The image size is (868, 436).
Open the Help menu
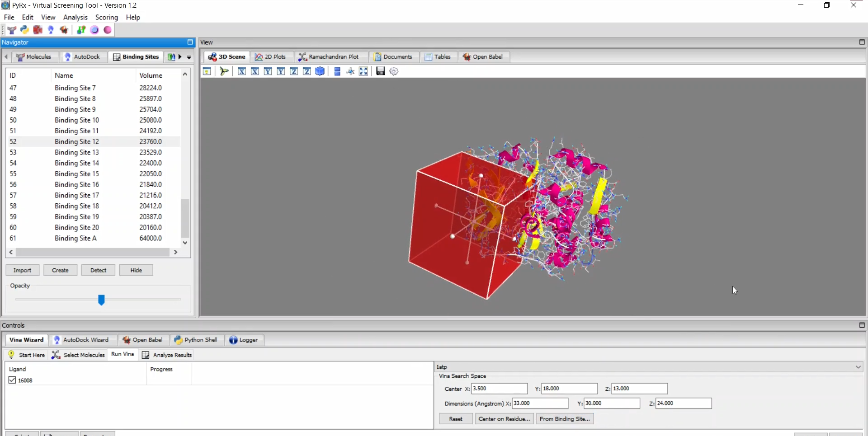click(133, 17)
